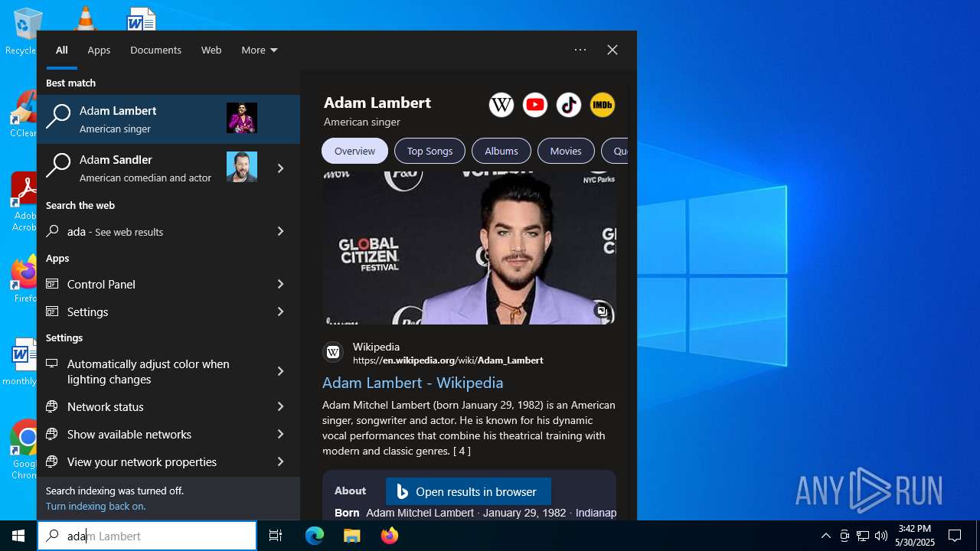
Task: Open the network icon in system tray
Action: tap(863, 536)
